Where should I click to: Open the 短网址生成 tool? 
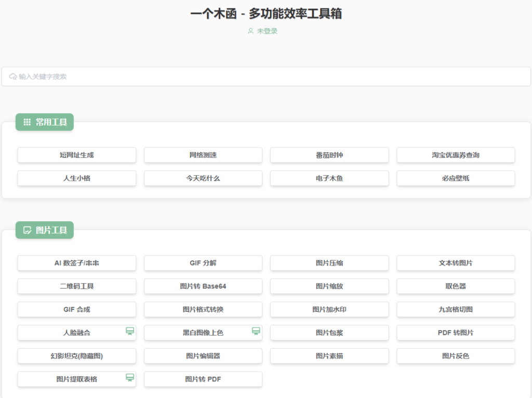(x=76, y=155)
